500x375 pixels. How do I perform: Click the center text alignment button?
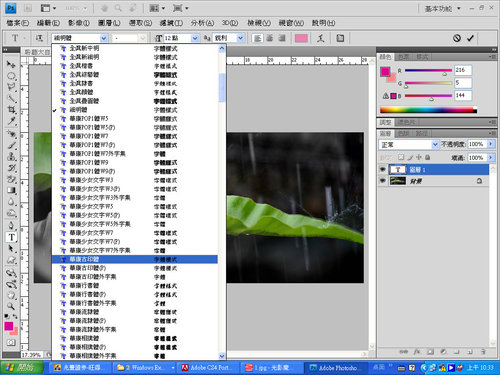point(270,38)
